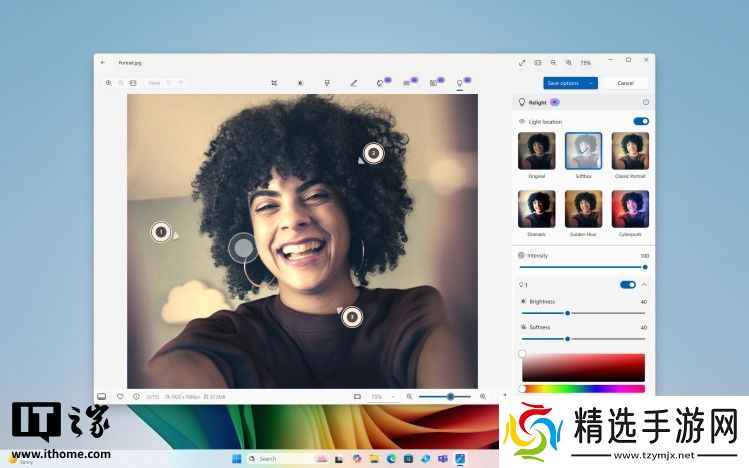Screen dimensions: 749x468
Task: Collapse the light 1 settings section
Action: coord(645,285)
